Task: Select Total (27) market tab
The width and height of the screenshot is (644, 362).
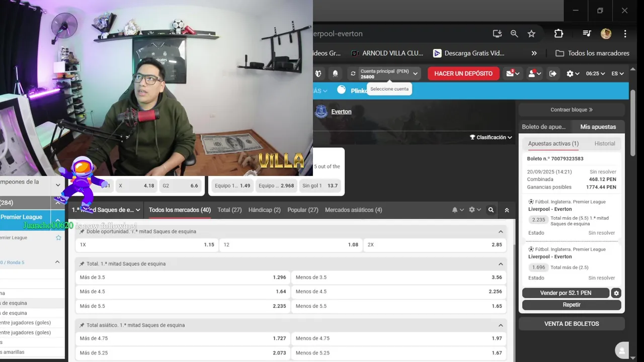Action: [x=229, y=210]
